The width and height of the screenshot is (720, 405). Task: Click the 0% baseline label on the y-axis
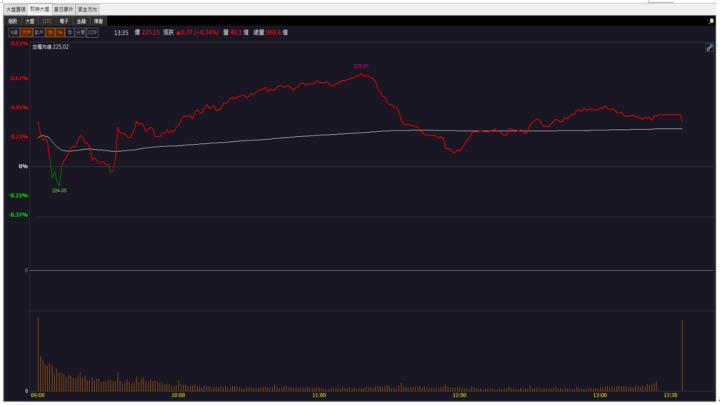click(23, 166)
